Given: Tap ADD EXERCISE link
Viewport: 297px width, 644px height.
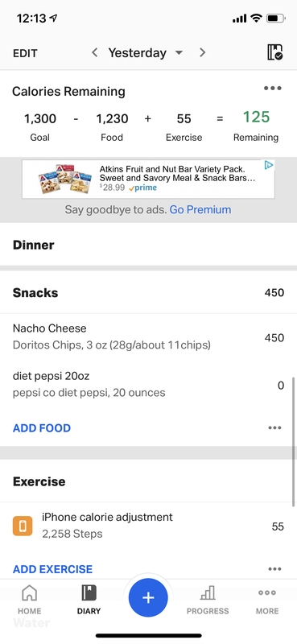Looking at the screenshot, I should coord(52,569).
